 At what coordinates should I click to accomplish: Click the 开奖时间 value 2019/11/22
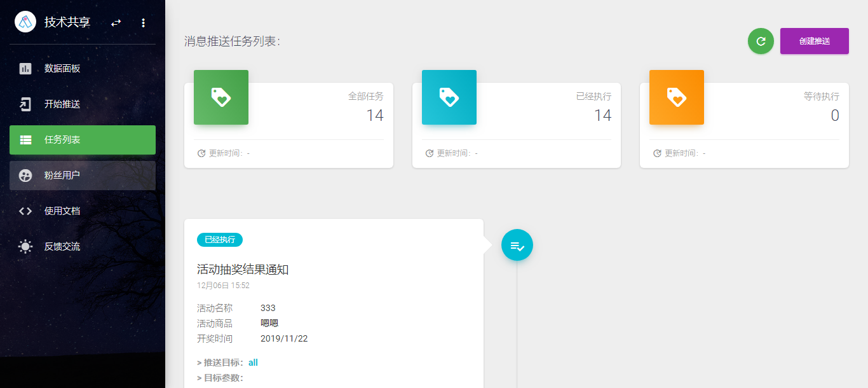pyautogui.click(x=284, y=338)
